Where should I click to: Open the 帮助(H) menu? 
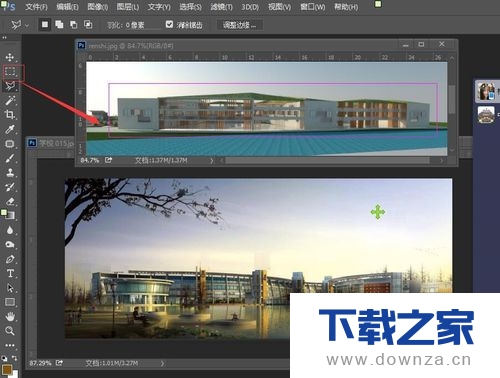click(x=346, y=7)
